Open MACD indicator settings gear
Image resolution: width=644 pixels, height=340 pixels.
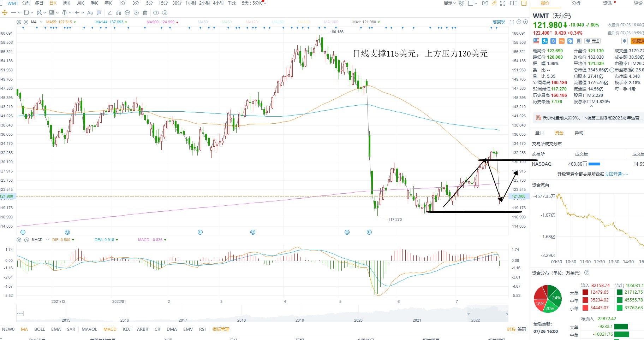click(19, 240)
